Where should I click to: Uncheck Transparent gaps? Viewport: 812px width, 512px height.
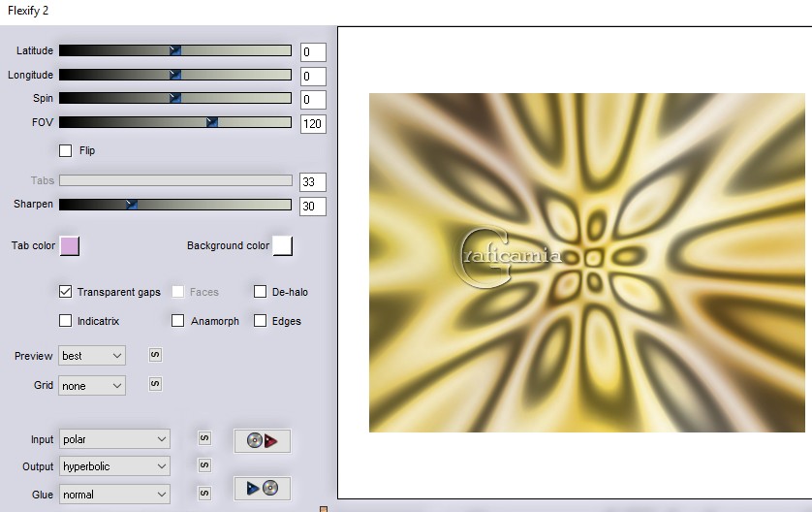[65, 292]
